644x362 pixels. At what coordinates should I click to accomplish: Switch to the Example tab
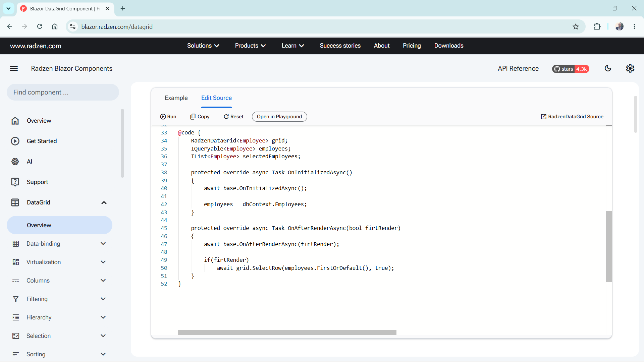(x=176, y=98)
